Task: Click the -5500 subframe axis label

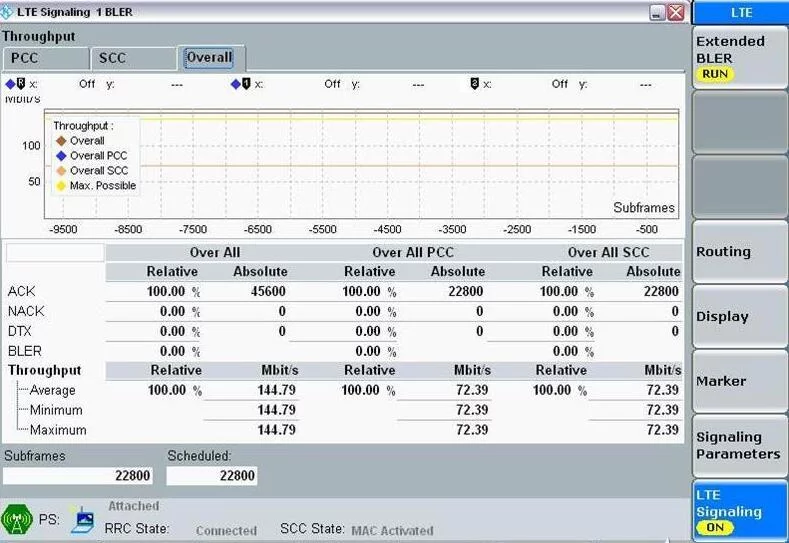Action: pos(323,229)
